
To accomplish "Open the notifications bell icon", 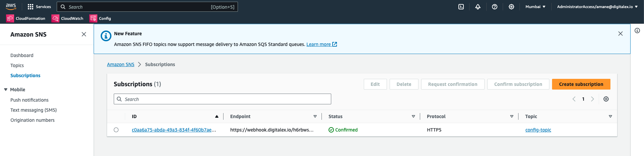I will [x=478, y=7].
